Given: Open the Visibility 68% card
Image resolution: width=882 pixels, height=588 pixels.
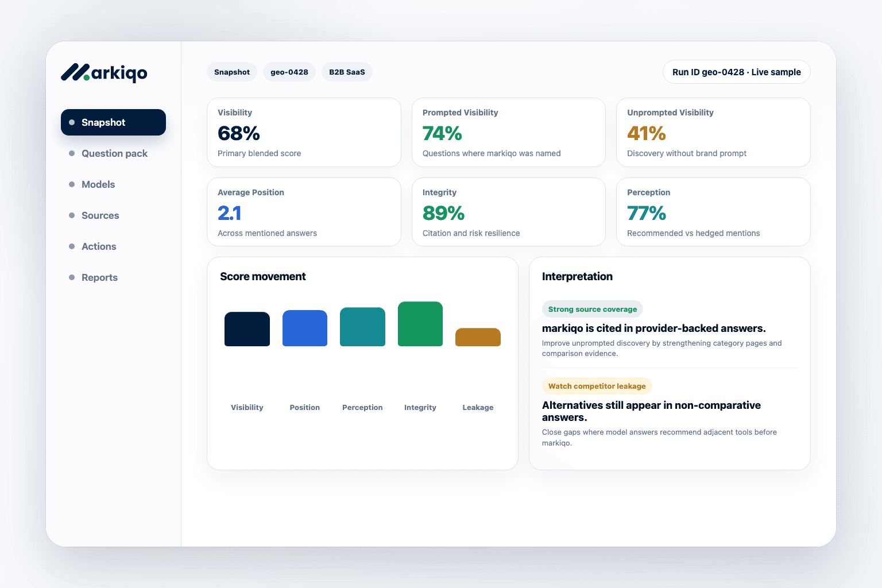Looking at the screenshot, I should [x=304, y=132].
